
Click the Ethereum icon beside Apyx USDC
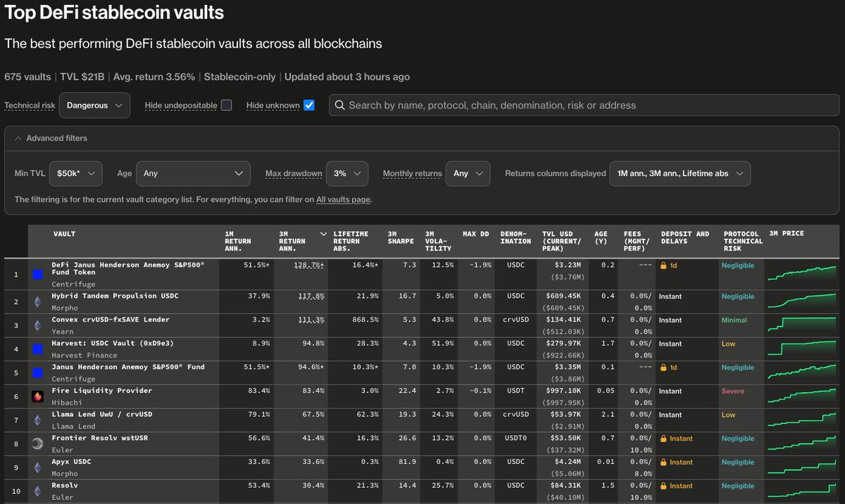coord(38,467)
